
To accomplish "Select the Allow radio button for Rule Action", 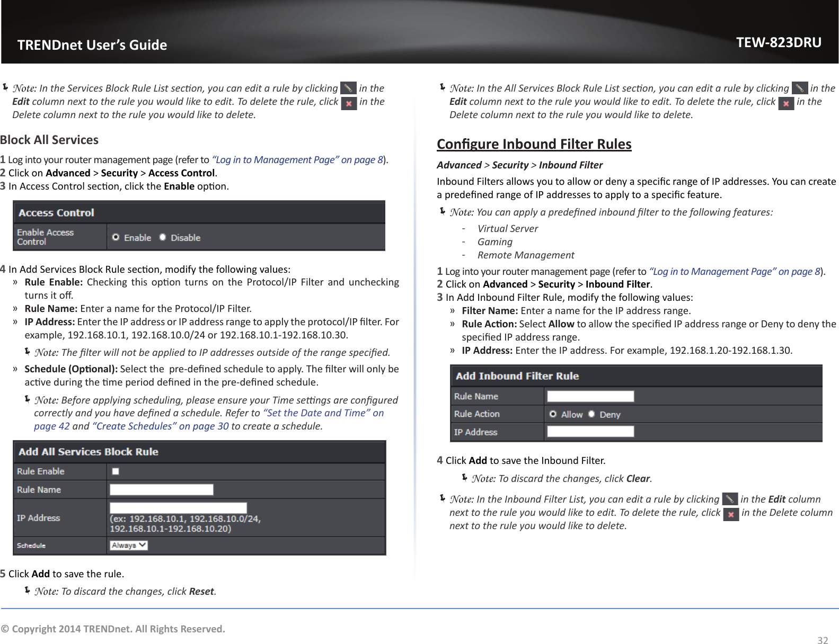I will [553, 414].
